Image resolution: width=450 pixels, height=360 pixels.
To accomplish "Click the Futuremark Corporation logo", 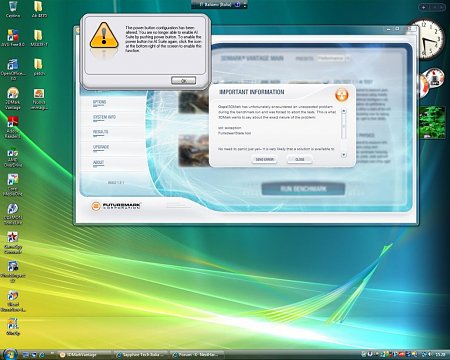I will coord(116,206).
